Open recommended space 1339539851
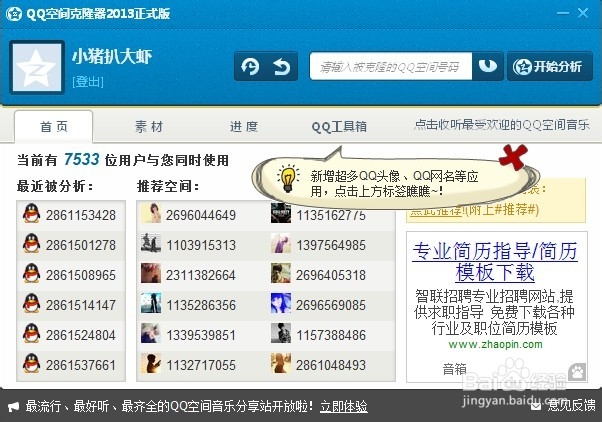The height and width of the screenshot is (422, 602). [x=201, y=335]
